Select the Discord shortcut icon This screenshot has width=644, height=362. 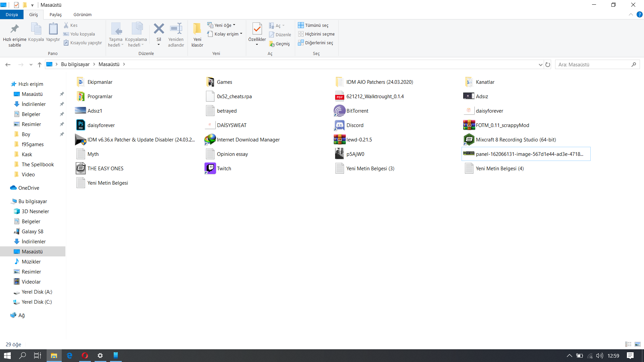click(339, 125)
